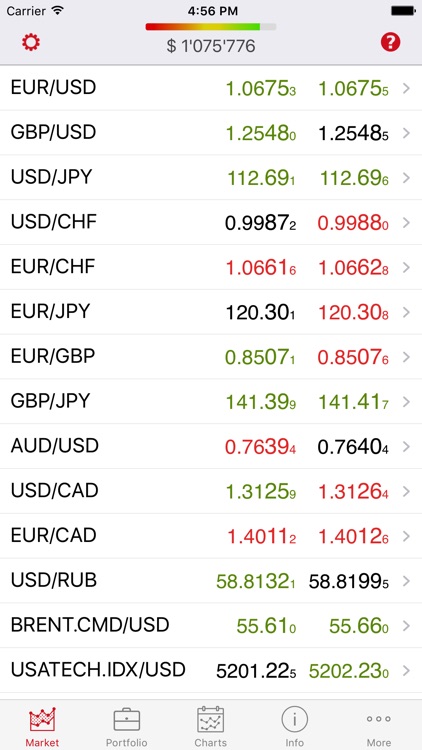The image size is (422, 750).
Task: Select the Market chart icon in bottom bar
Action: pos(42,719)
